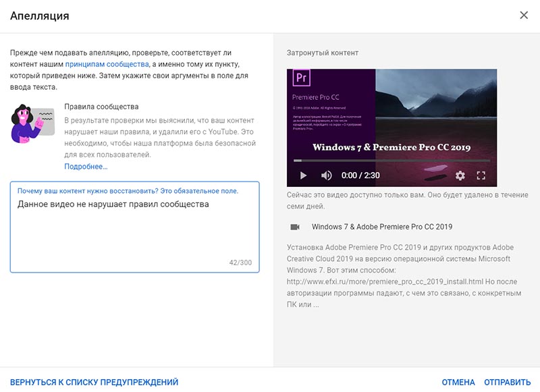Open the принципам сообщества link

coord(107,64)
